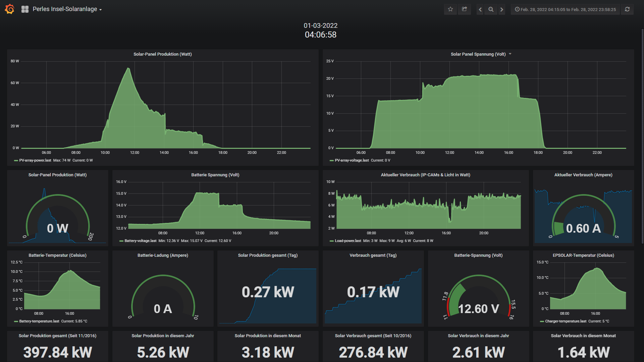Toggle PV-array-power.last legend series
The width and height of the screenshot is (644, 362).
35,161
